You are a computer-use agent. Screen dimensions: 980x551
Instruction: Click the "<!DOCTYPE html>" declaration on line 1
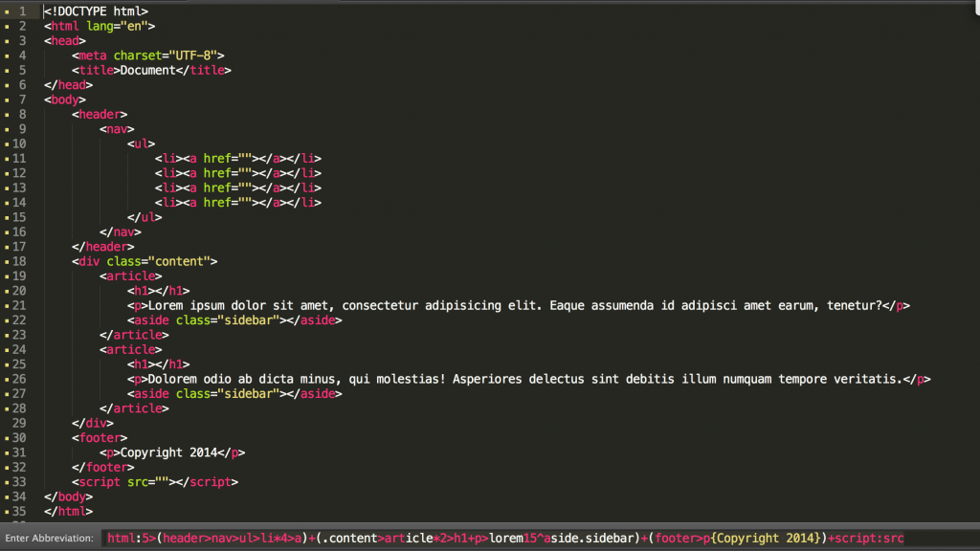[96, 11]
